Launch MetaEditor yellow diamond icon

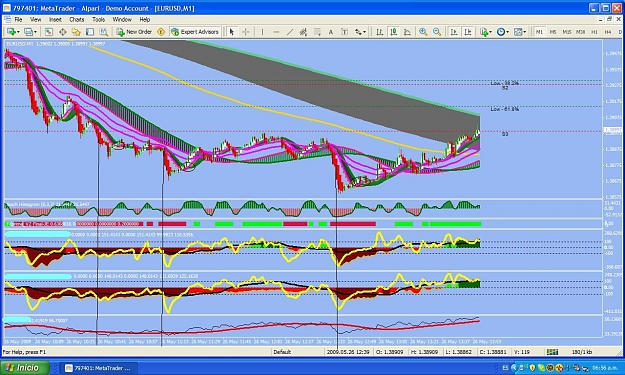[x=161, y=32]
